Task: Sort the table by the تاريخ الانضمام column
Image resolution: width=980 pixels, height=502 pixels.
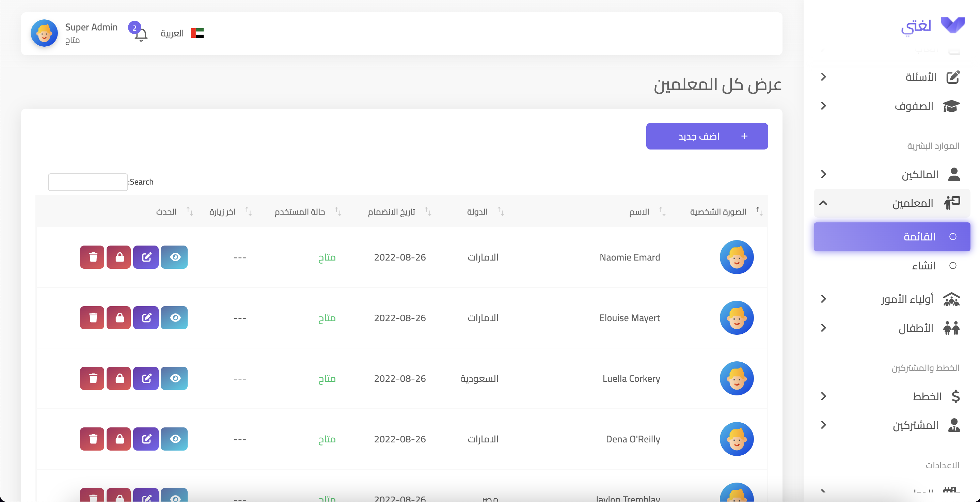Action: tap(392, 211)
